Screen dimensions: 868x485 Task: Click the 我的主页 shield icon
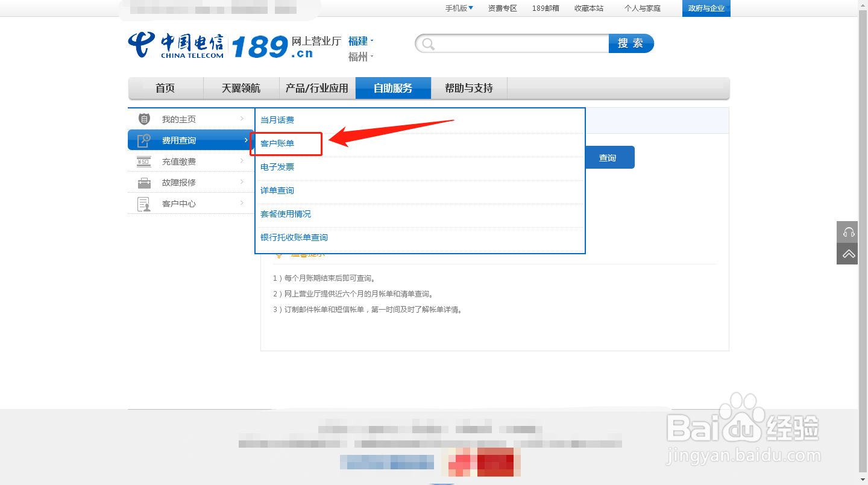pos(144,119)
